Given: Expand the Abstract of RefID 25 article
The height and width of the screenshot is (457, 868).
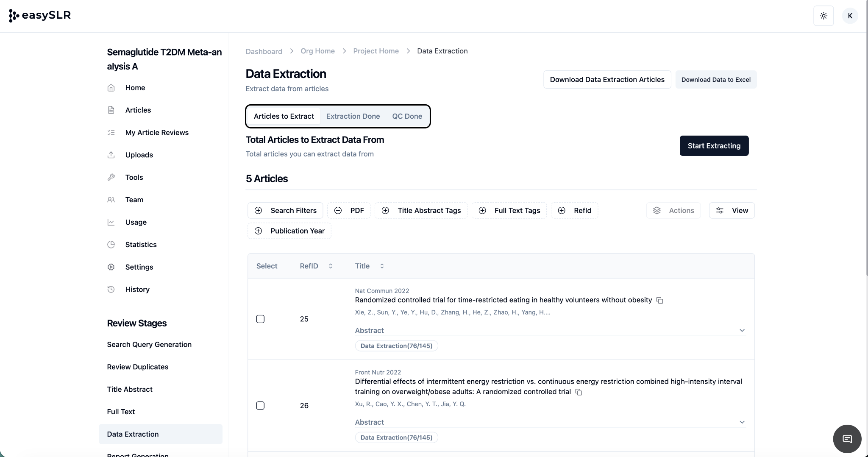Looking at the screenshot, I should pos(742,330).
